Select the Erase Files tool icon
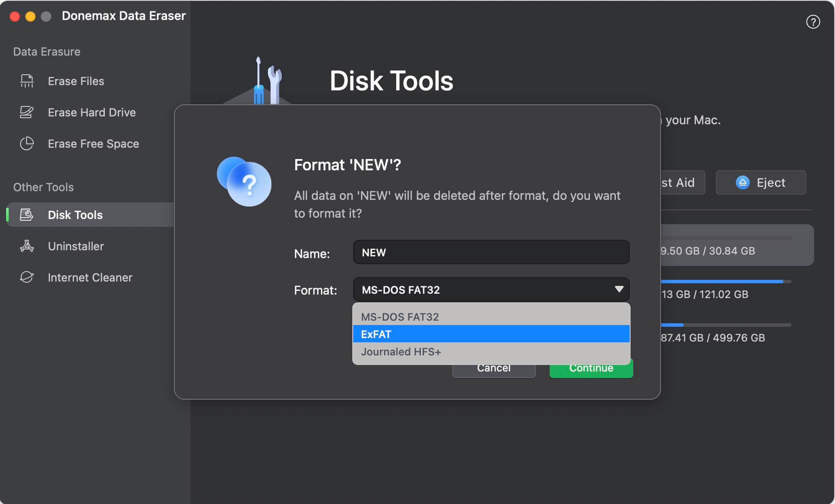835x504 pixels. coord(27,81)
